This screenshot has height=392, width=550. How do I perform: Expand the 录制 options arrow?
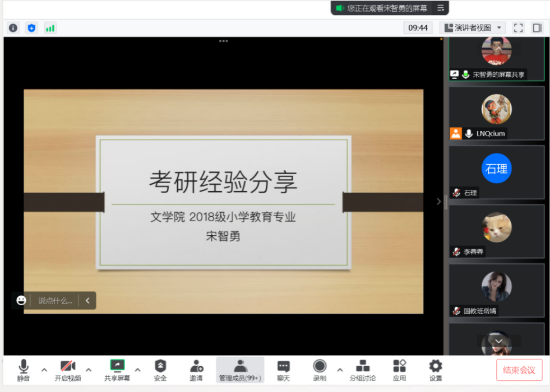340,370
